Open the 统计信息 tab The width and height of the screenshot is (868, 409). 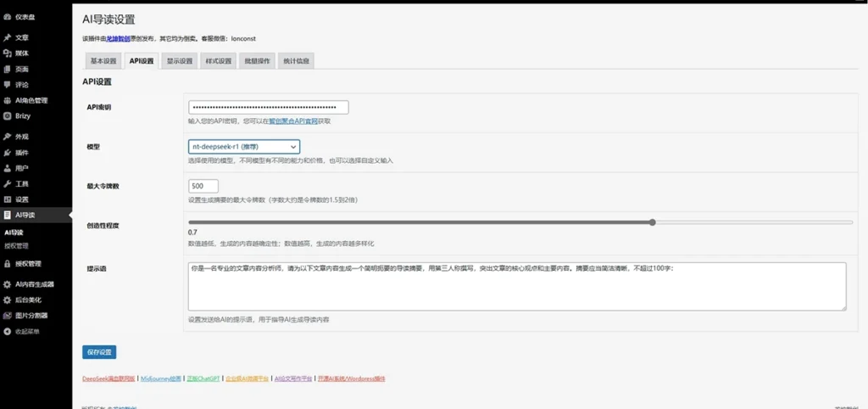[296, 61]
